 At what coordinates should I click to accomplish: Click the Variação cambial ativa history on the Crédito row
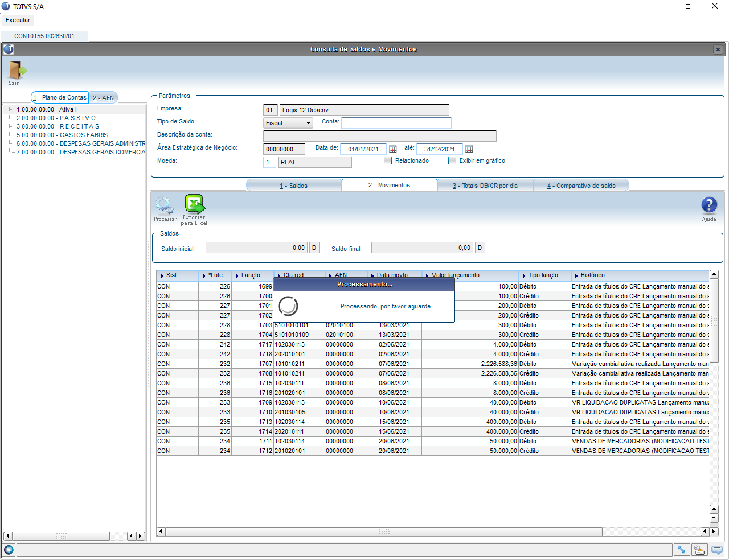641,373
